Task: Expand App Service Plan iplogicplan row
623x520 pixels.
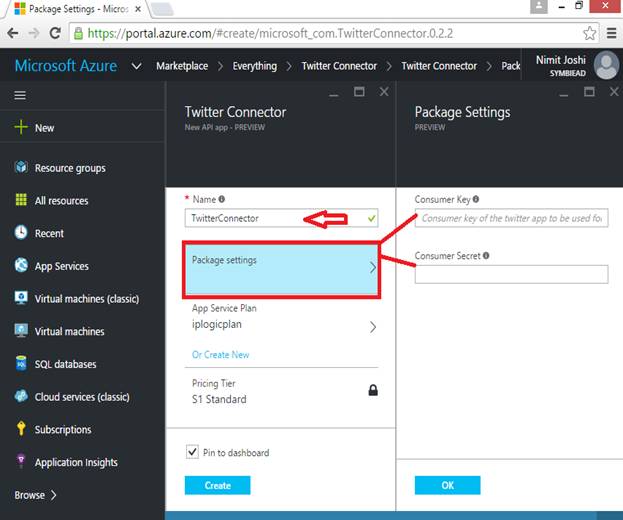Action: point(281,319)
